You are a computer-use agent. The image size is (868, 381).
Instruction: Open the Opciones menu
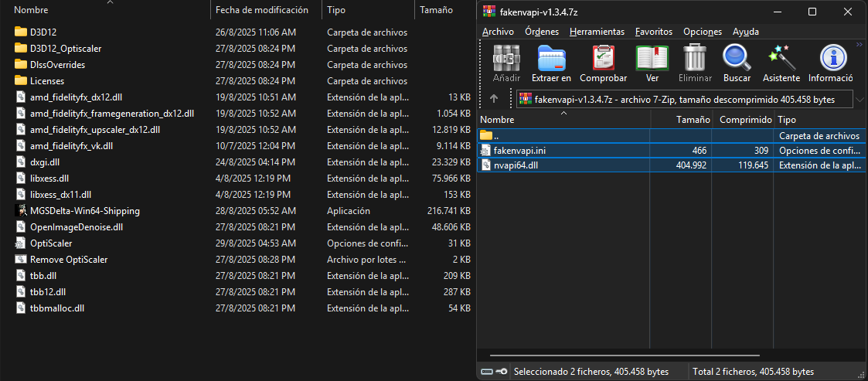703,32
